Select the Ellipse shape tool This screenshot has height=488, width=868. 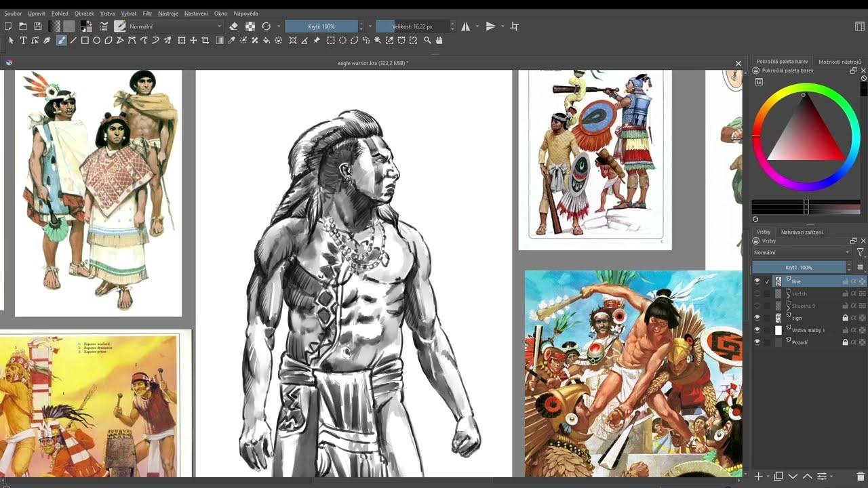[x=97, y=41]
